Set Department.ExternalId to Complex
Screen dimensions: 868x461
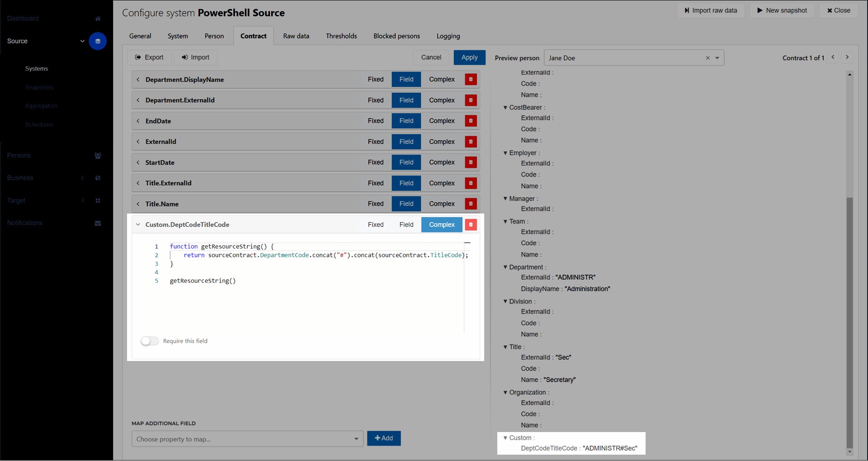pyautogui.click(x=442, y=100)
